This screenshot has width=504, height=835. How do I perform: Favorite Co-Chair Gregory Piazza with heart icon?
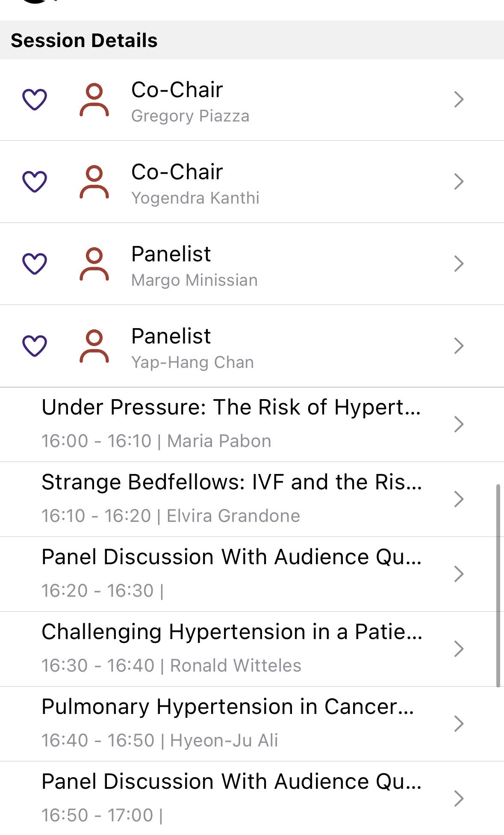tap(35, 100)
